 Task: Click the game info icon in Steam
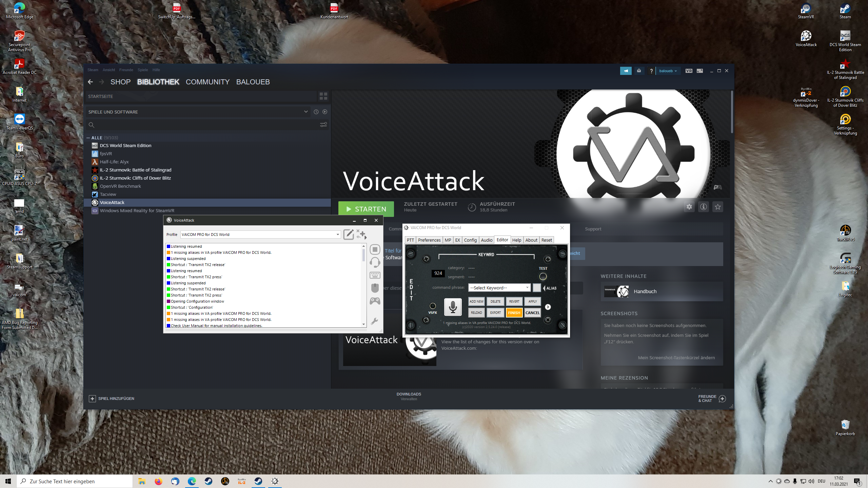pyautogui.click(x=704, y=207)
